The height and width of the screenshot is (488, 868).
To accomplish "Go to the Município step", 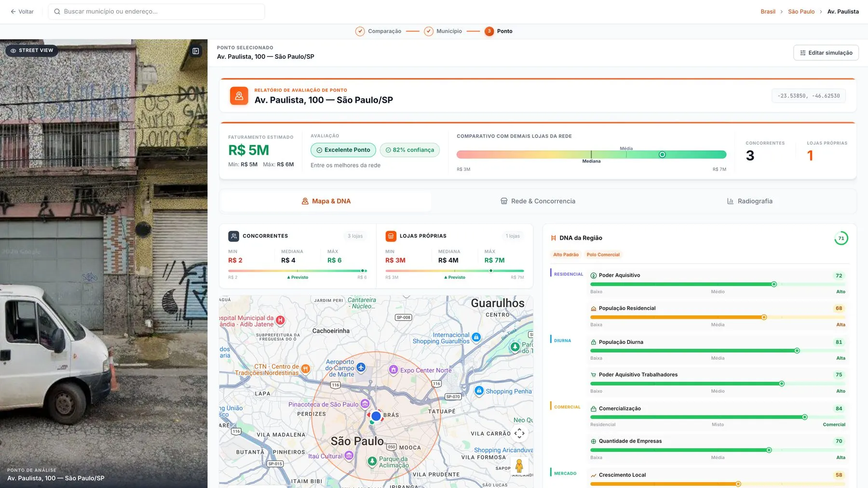I will 443,31.
